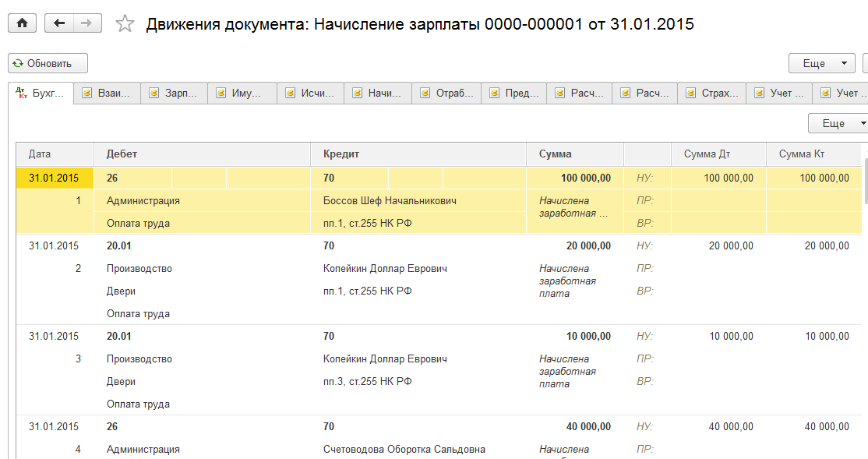
Task: Open the Страх... tab
Action: [x=712, y=93]
